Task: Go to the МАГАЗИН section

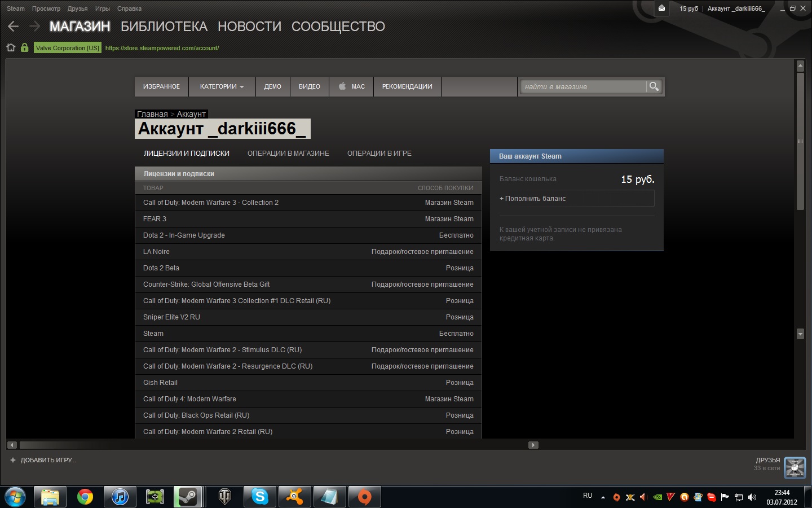Action: [80, 27]
